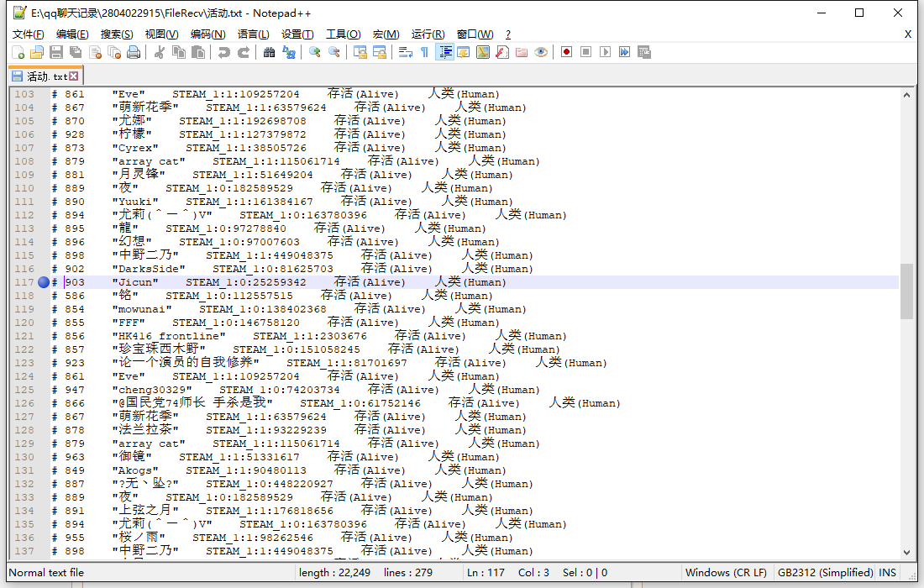The height and width of the screenshot is (588, 924).
Task: Toggle the monitoring eye icon
Action: 541,52
